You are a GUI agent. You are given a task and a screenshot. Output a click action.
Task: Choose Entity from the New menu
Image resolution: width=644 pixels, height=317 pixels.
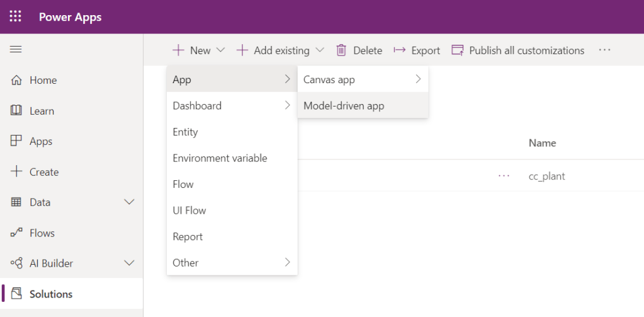pyautogui.click(x=185, y=132)
